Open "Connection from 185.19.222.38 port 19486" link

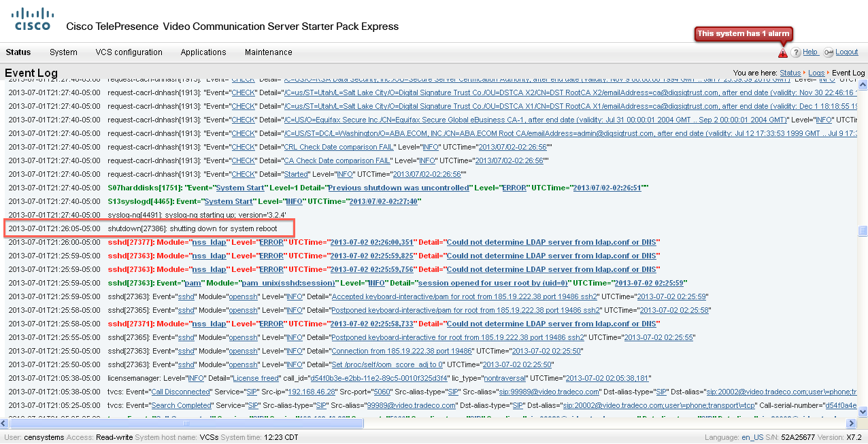[402, 351]
